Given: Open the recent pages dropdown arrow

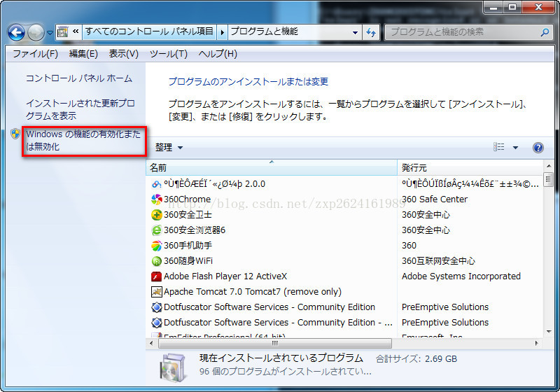Looking at the screenshot, I should pos(50,33).
